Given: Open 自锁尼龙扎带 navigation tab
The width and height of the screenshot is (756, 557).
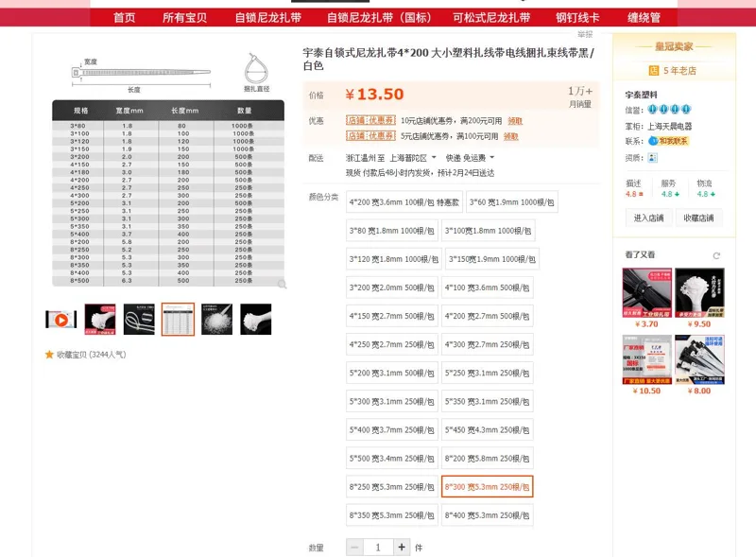Looking at the screenshot, I should point(268,18).
